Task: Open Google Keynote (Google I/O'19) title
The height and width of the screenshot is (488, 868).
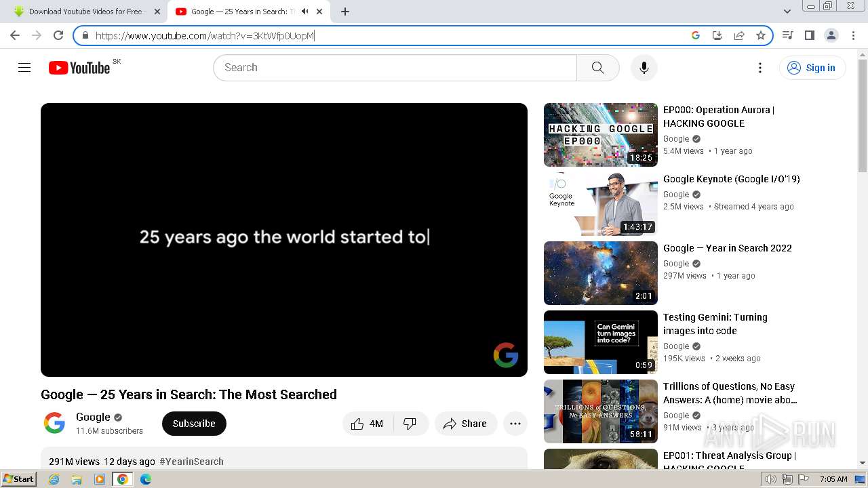Action: [732, 179]
